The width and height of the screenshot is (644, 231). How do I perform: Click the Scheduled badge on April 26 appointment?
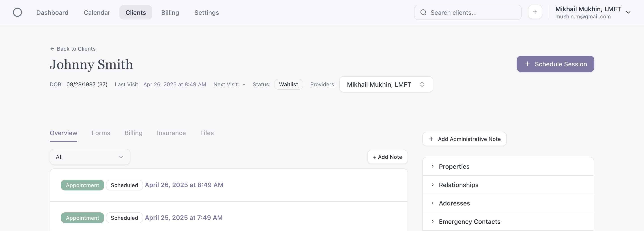(124, 185)
